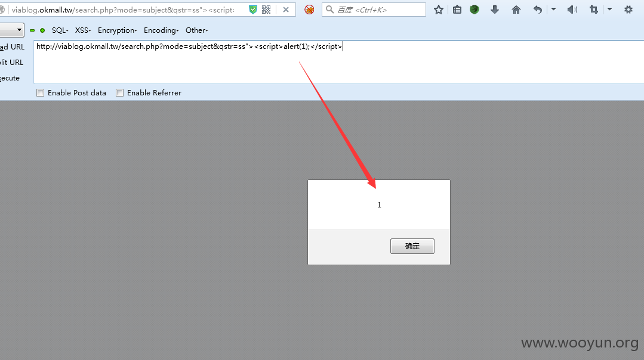
Task: Click the undo back-arrow toolbar icon
Action: point(538,10)
